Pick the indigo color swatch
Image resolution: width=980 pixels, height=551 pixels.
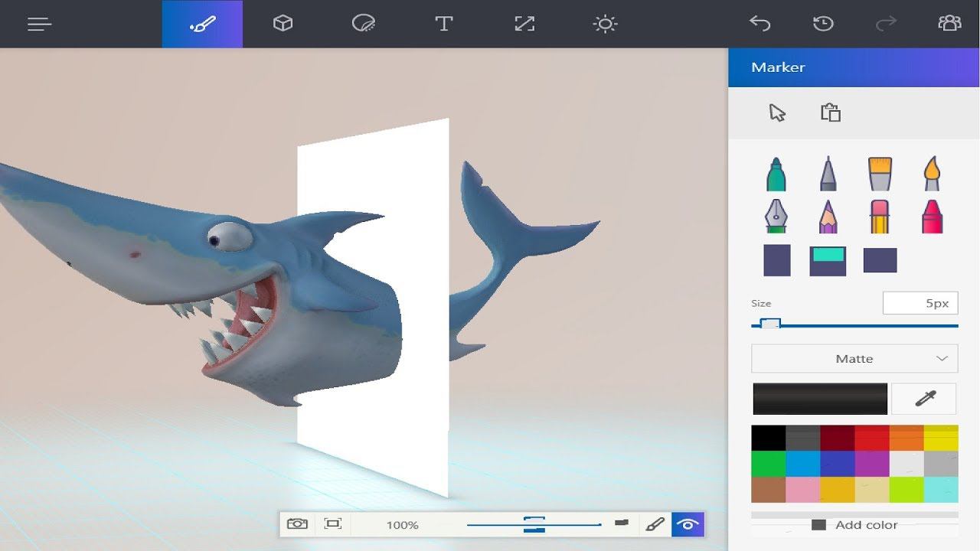[x=838, y=464]
